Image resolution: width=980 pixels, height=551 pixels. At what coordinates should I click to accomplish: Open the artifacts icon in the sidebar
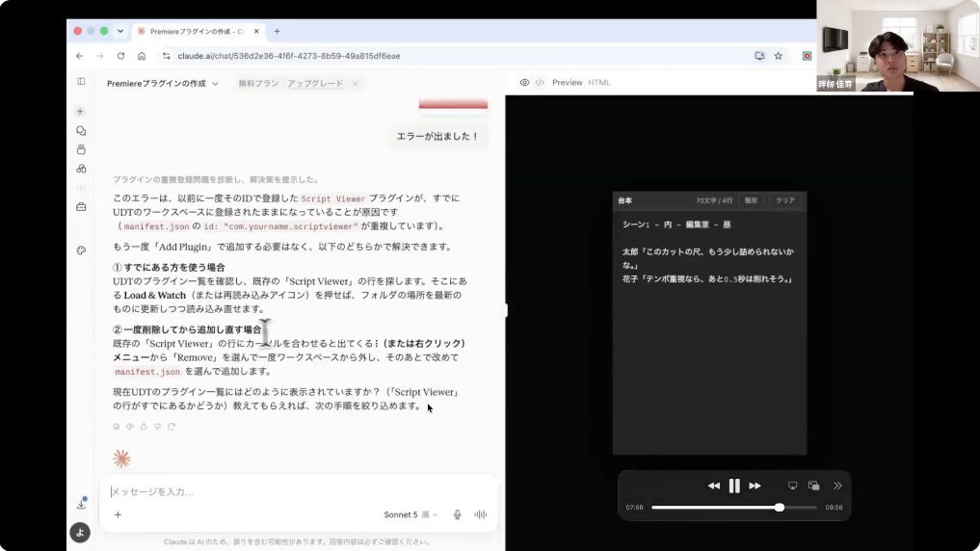tap(81, 169)
